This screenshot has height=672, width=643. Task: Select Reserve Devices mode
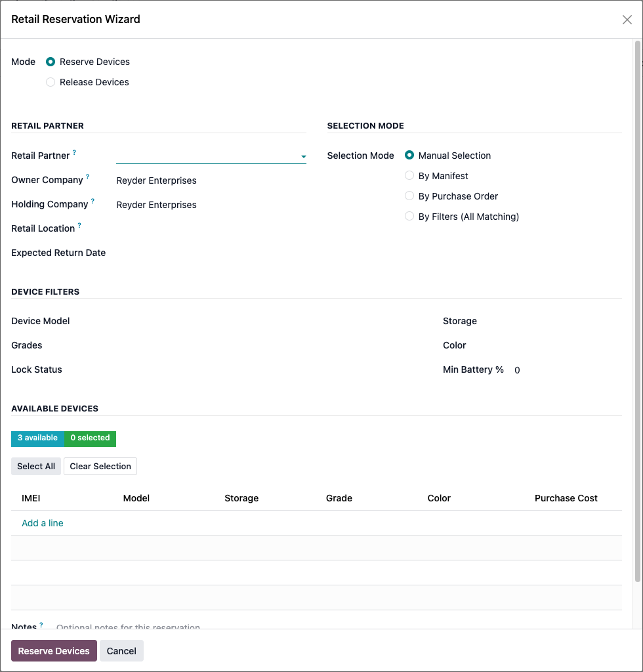point(51,62)
